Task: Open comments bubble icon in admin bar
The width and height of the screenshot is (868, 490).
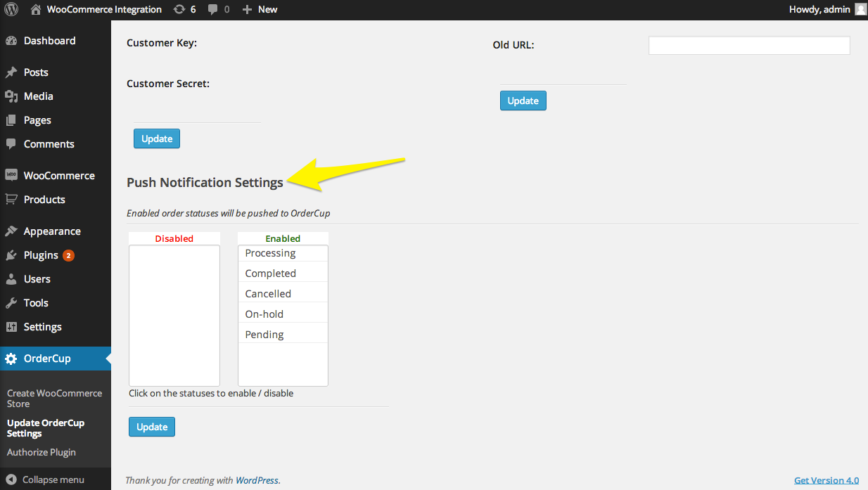Action: point(213,10)
